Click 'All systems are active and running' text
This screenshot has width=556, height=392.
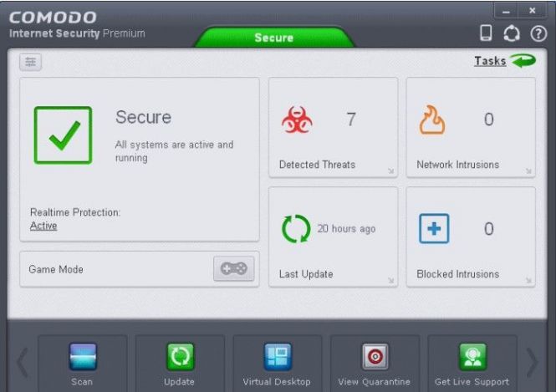(x=174, y=151)
